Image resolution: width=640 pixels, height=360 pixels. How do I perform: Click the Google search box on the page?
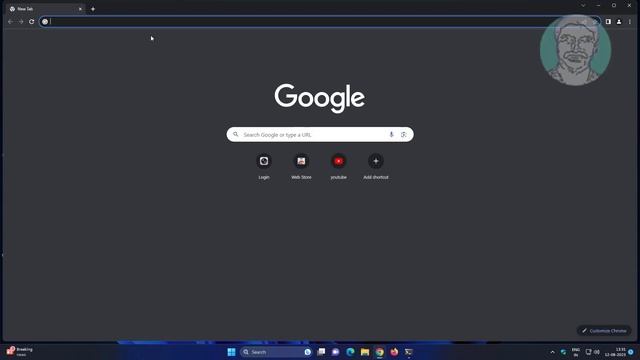coord(320,134)
